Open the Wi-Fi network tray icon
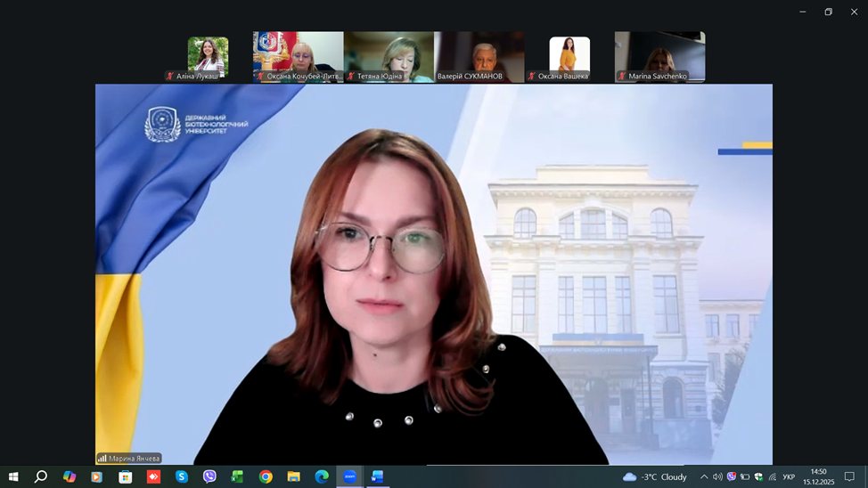868x488 pixels. pyautogui.click(x=773, y=476)
